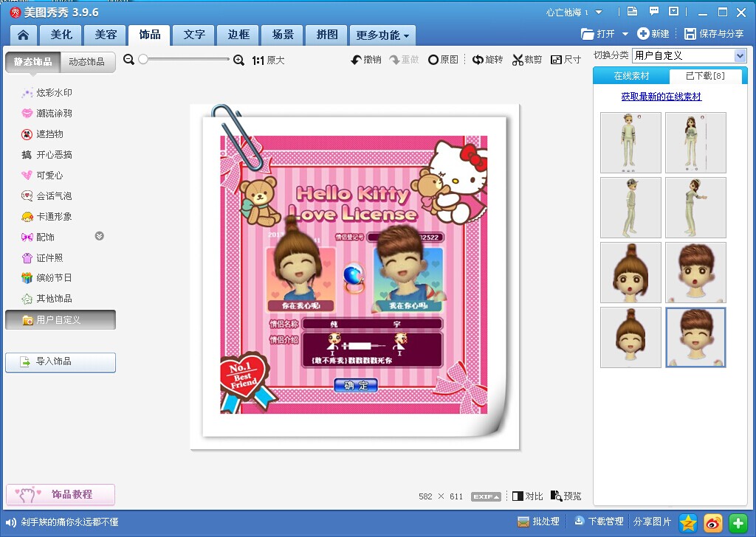
Task: Select the 静态饰品 toggle
Action: [32, 62]
